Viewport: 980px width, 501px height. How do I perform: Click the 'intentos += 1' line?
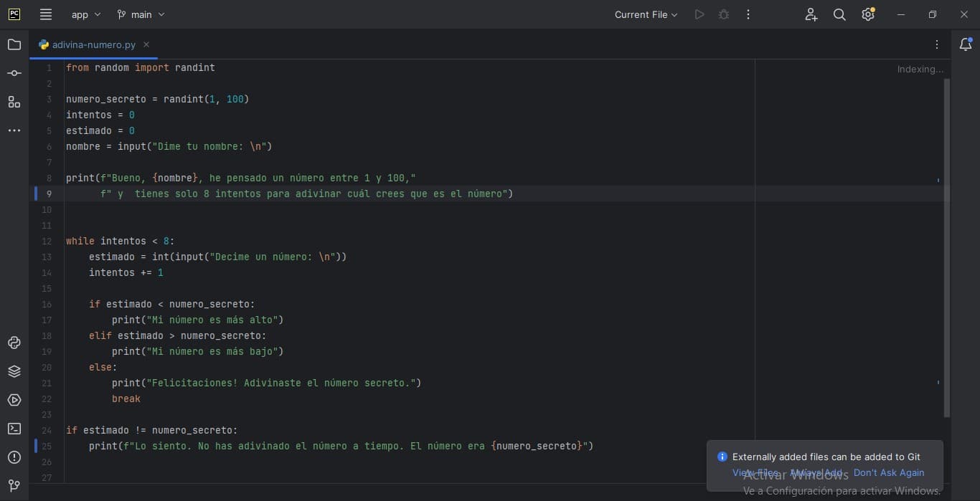(126, 272)
